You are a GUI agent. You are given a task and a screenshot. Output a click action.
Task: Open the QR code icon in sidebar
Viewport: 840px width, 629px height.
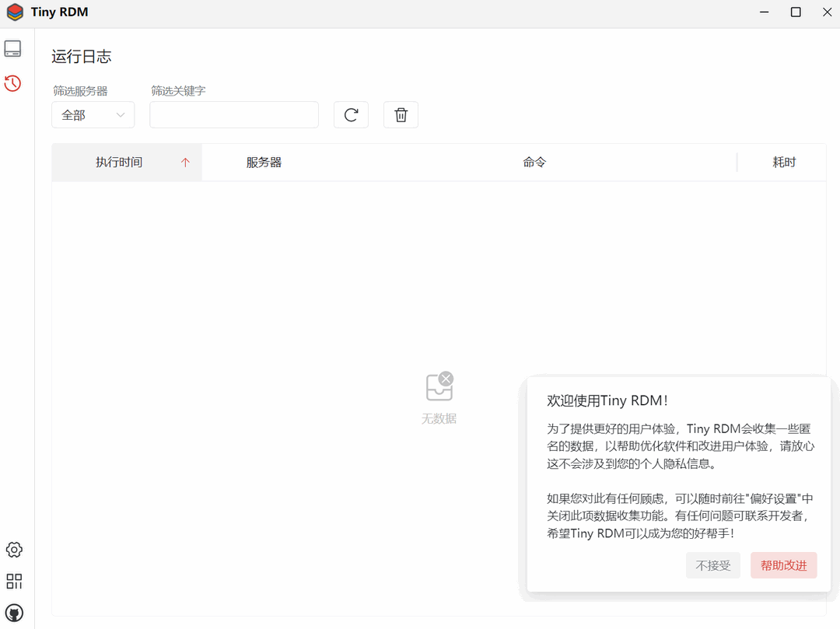tap(14, 582)
